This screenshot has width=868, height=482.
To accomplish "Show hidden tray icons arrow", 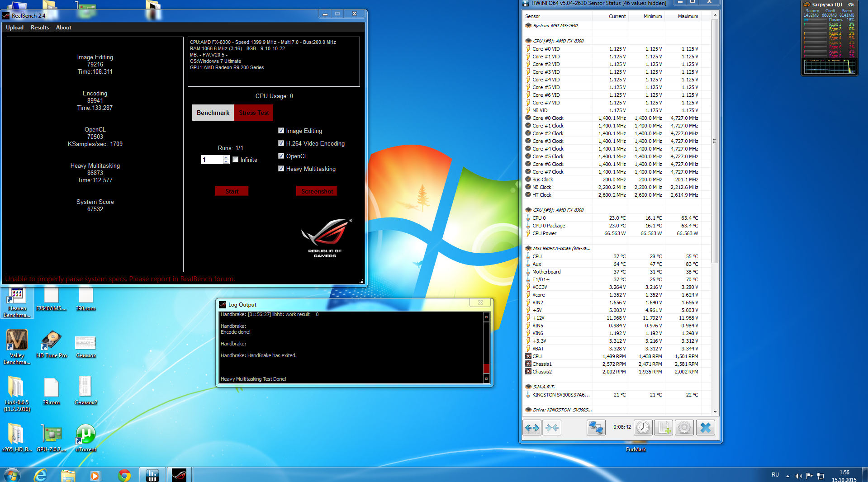I will [x=787, y=476].
